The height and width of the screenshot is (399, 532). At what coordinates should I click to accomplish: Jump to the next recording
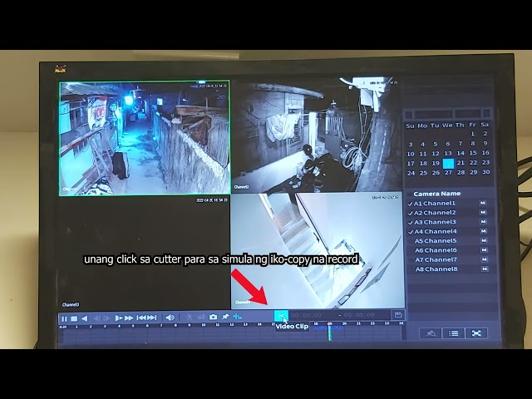(x=151, y=318)
